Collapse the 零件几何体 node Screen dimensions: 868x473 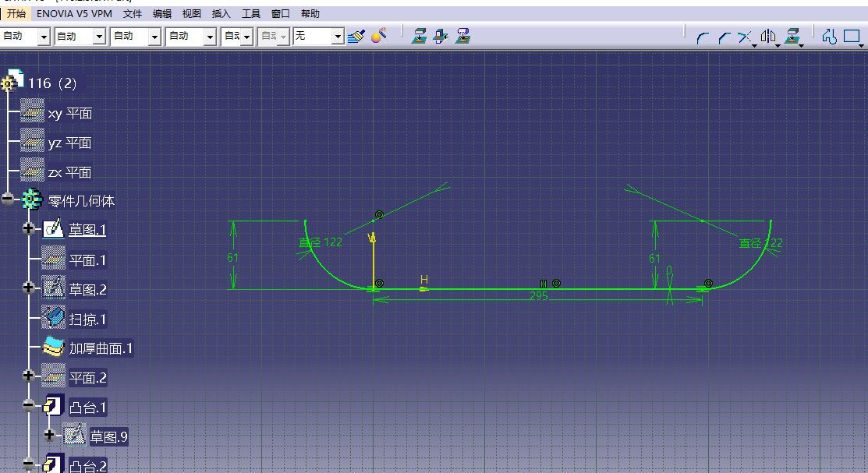(x=7, y=199)
